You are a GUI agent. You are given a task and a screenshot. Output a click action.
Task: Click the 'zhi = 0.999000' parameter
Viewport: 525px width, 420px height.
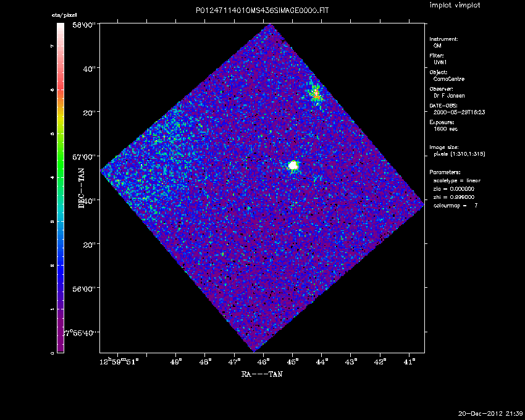point(454,197)
